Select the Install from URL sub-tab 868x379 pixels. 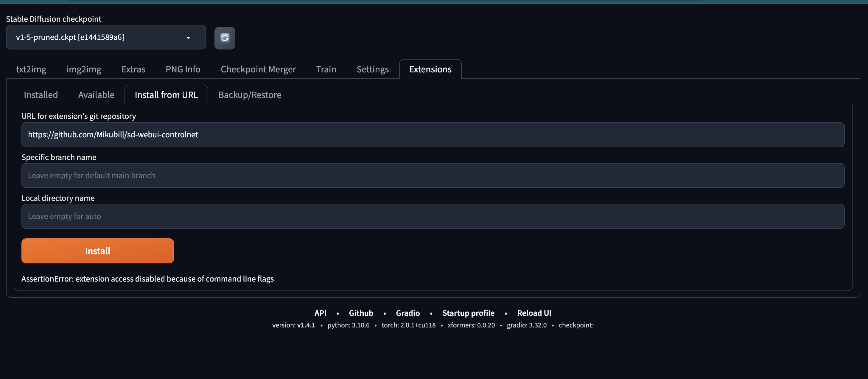tap(167, 95)
